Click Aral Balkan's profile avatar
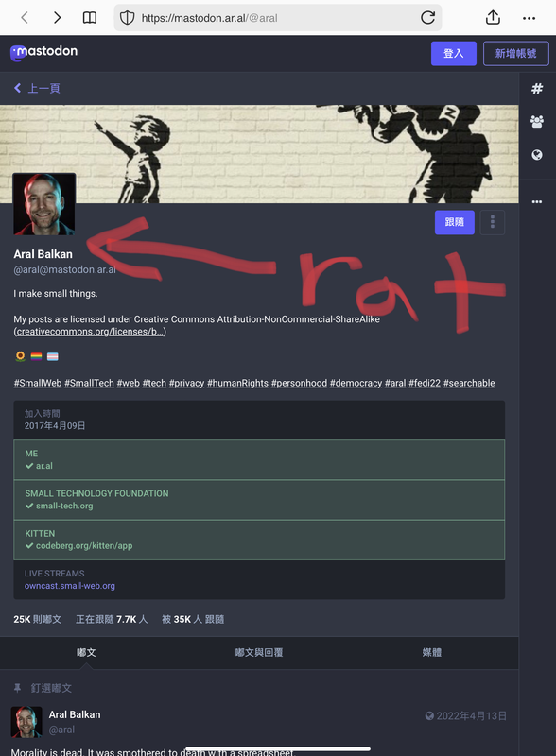This screenshot has height=756, width=556. [43, 204]
